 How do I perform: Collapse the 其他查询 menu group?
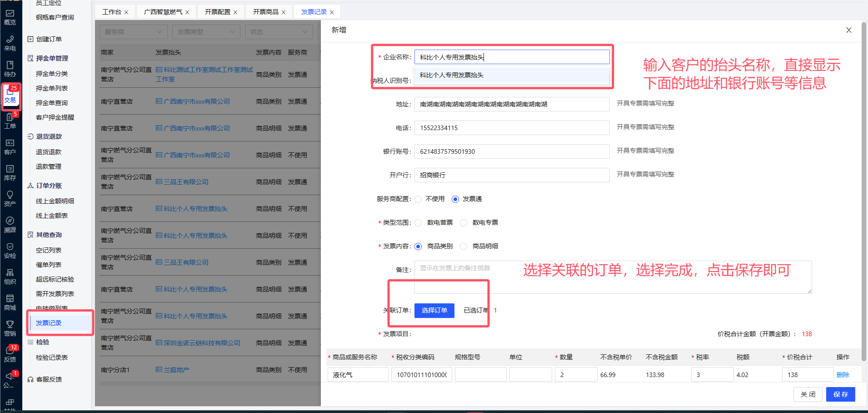pyautogui.click(x=49, y=235)
